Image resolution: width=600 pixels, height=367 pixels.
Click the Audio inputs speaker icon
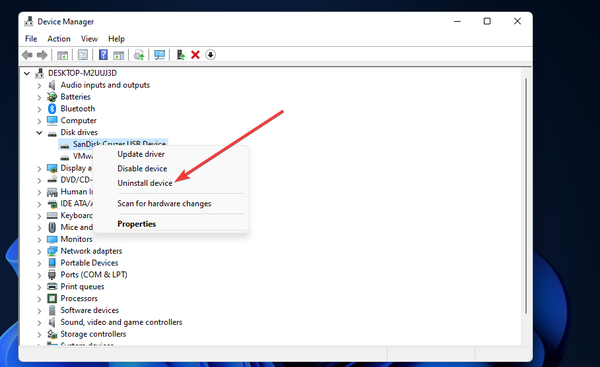(52, 85)
